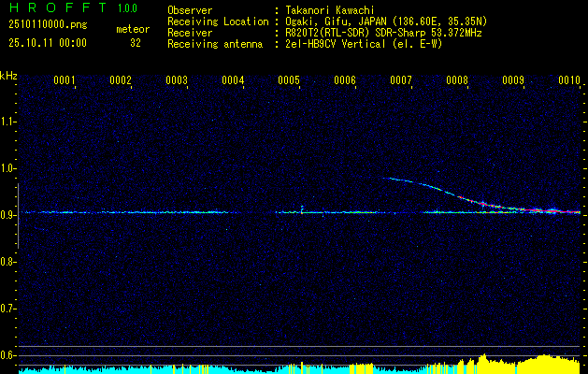Screen dimensions: 588x374
Task: Click time marker 0001
Action: [x=65, y=80]
